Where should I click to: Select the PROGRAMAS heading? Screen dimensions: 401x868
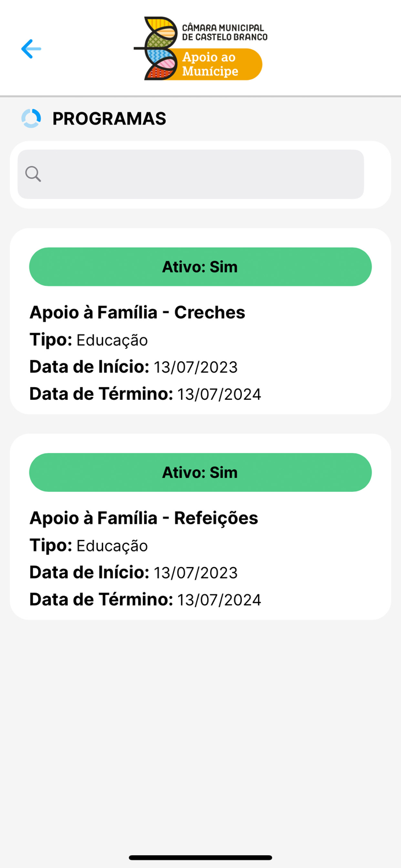click(109, 118)
